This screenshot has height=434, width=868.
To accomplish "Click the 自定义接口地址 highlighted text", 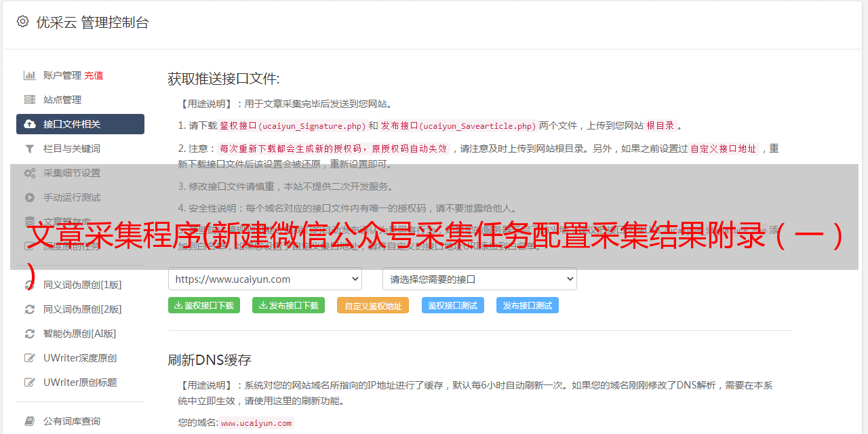I will [x=724, y=149].
